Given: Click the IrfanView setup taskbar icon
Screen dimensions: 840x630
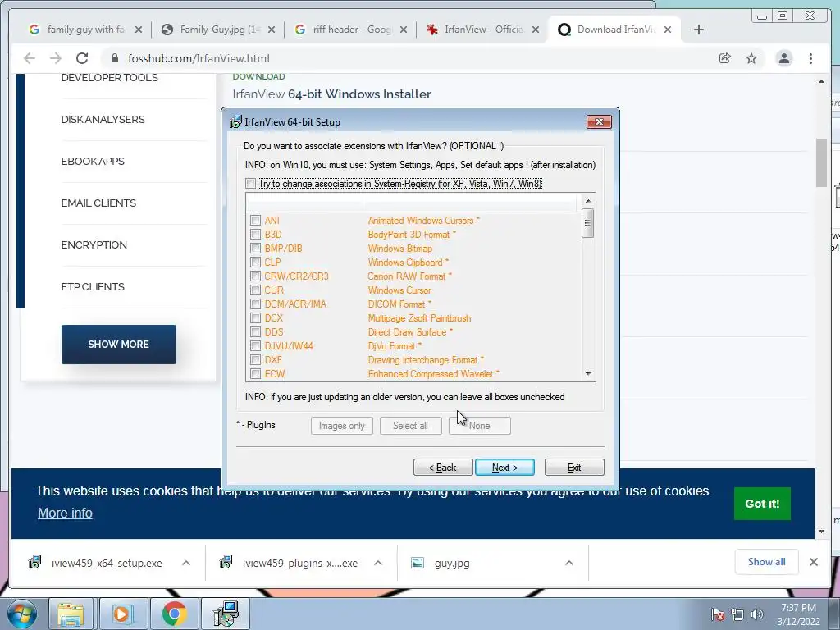Looking at the screenshot, I should pyautogui.click(x=226, y=614).
